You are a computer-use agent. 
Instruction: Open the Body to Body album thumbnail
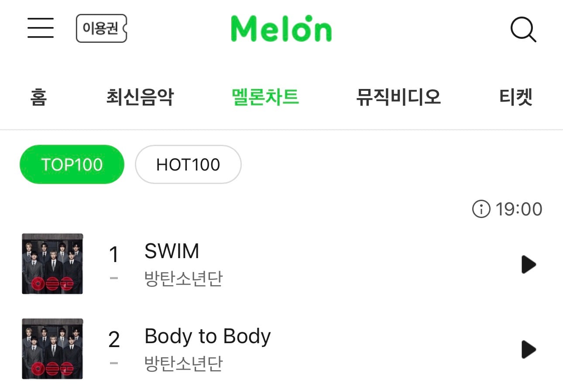pos(52,349)
